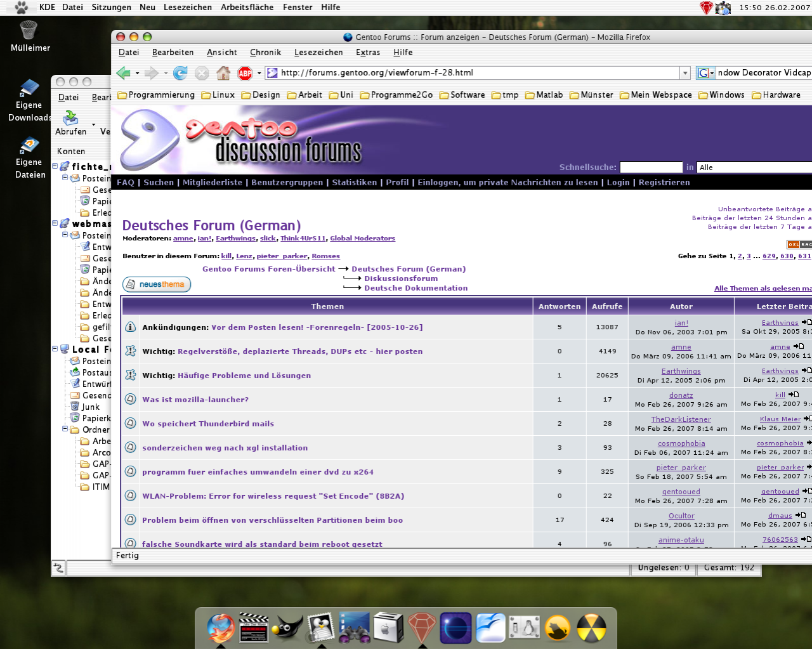
Task: Open the Arbeitsfläche menu in top bar
Action: click(247, 8)
